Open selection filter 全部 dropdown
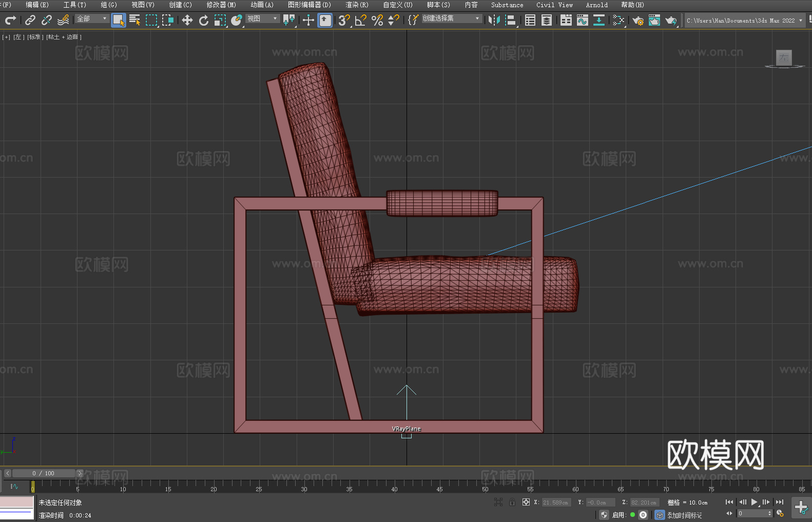 (92, 18)
